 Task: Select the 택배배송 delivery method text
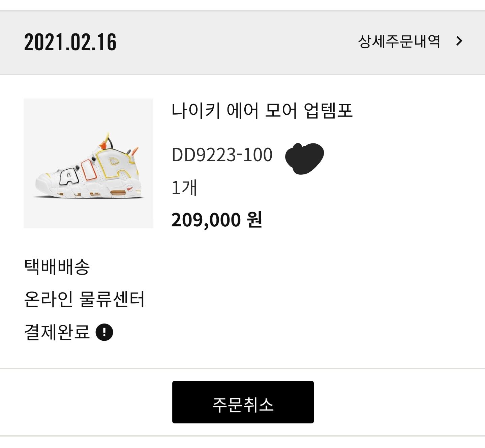click(x=57, y=267)
